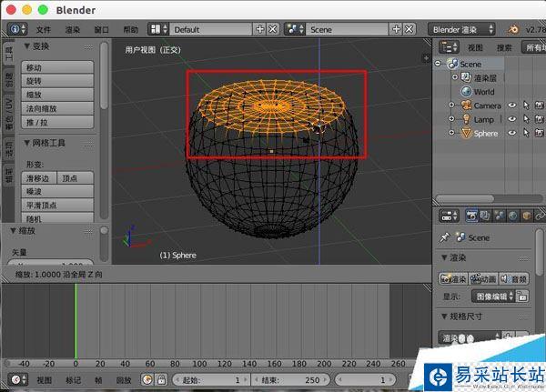Open the World properties tab icon
The image size is (546, 392).
point(512,216)
